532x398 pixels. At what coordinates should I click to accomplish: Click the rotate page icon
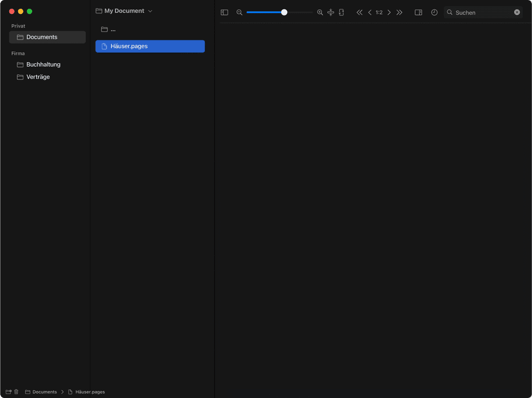[x=341, y=12]
